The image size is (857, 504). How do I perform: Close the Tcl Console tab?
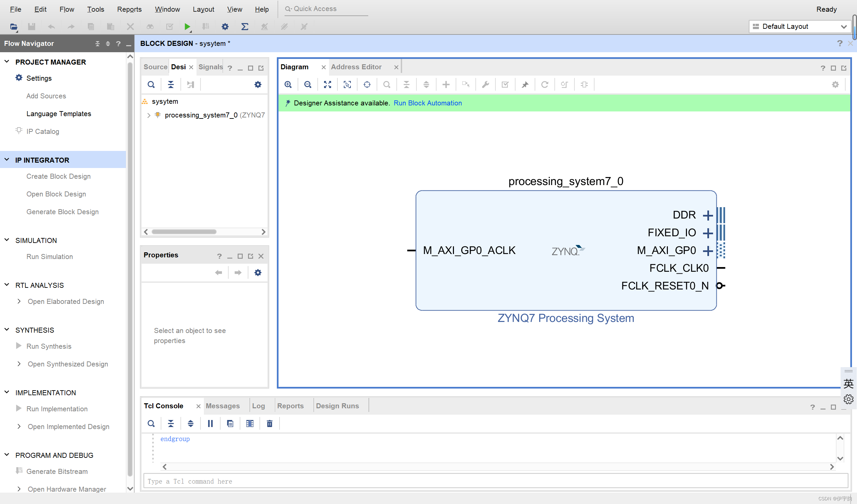tap(198, 406)
